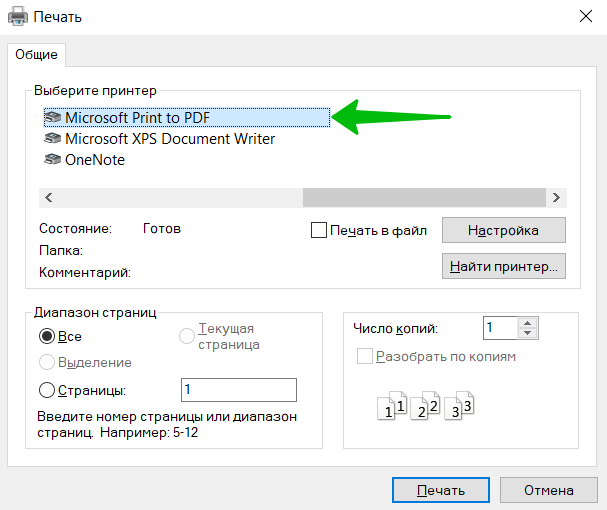Click the 'Число копий' number field
This screenshot has height=510, width=607.
[501, 328]
